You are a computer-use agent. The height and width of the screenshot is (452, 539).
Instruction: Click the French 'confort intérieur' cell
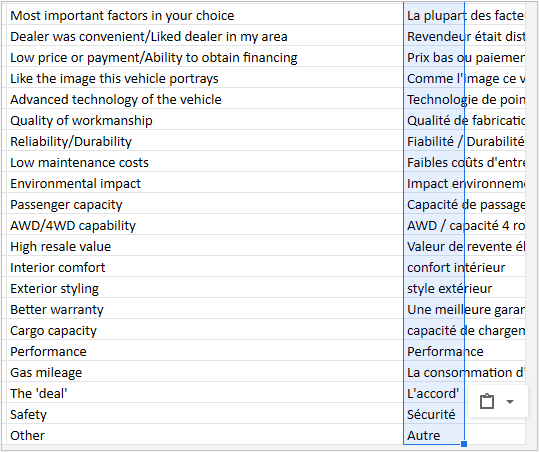click(x=434, y=267)
